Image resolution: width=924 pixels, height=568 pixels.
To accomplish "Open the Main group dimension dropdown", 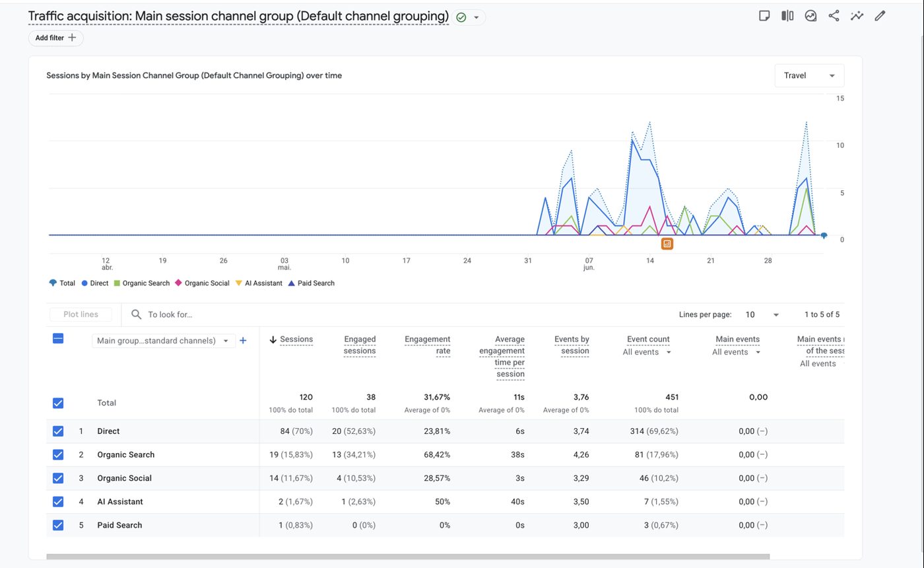I will pos(164,341).
